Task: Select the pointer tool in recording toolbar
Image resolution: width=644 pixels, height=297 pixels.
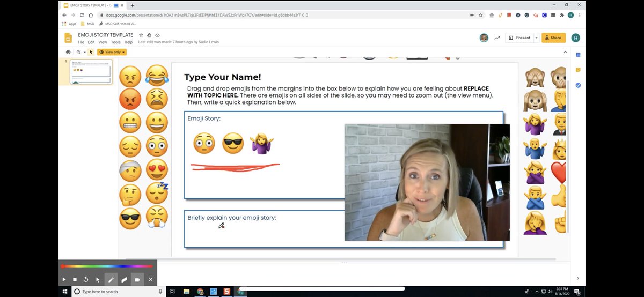Action: pos(98,279)
